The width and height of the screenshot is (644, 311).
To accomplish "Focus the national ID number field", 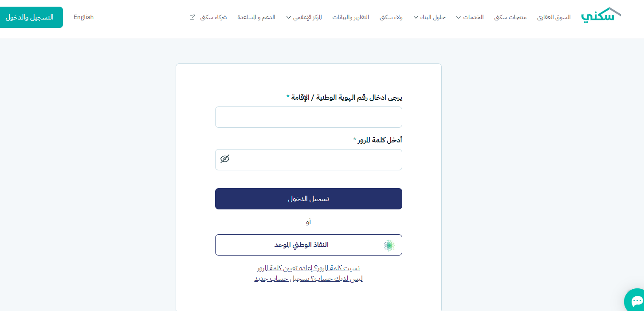I will 309,117.
